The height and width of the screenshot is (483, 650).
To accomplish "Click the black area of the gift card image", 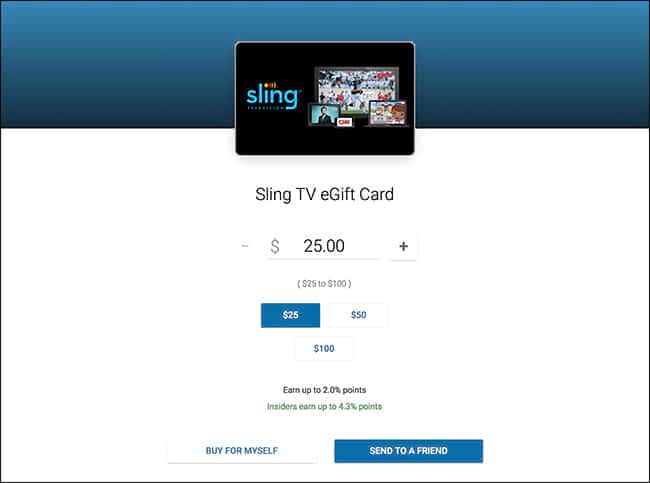I will [274, 137].
